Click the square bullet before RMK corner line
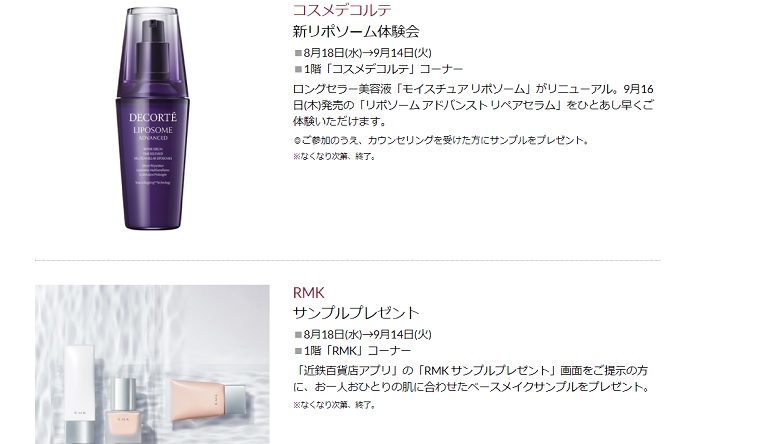This screenshot has width=760, height=444. coord(298,351)
